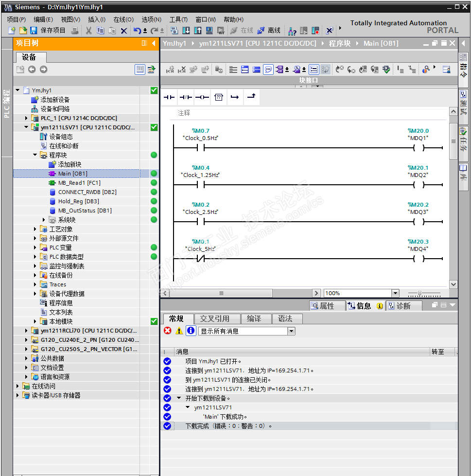Click the undo arrow icon
Screen dimensions: 471x476
coord(137,30)
